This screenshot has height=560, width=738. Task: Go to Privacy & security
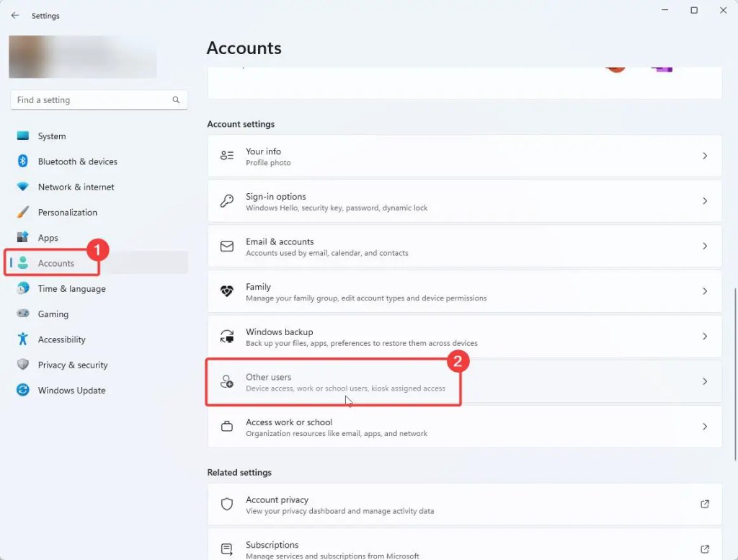(x=99, y=365)
